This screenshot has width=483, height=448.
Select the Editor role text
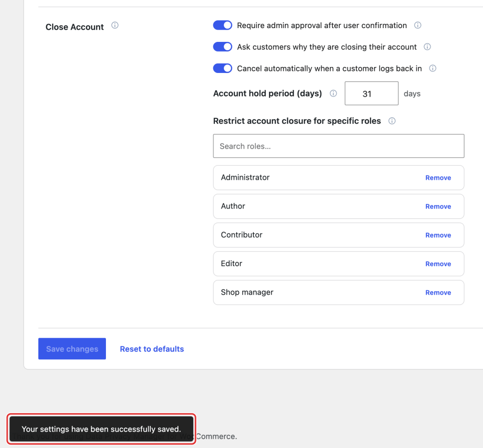231,264
